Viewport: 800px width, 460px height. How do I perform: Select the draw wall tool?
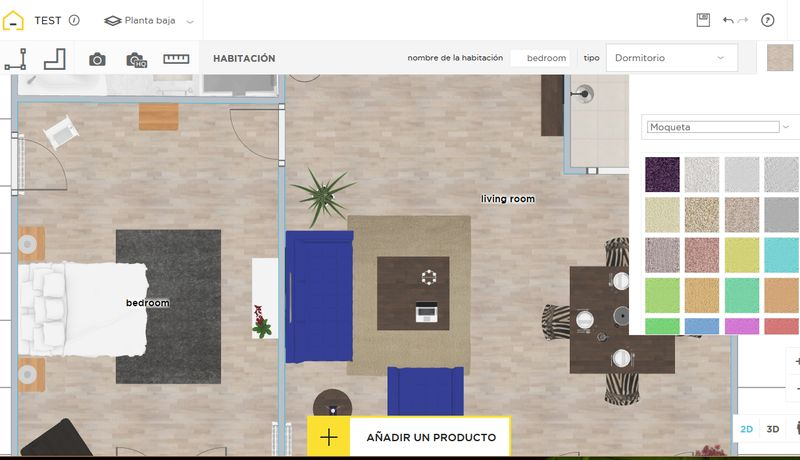click(16, 59)
